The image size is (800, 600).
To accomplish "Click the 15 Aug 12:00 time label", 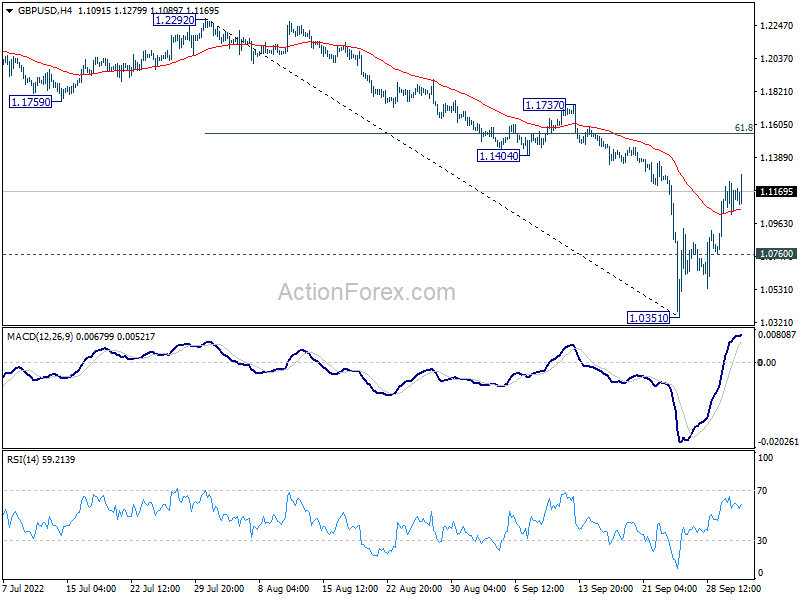I will point(349,588).
